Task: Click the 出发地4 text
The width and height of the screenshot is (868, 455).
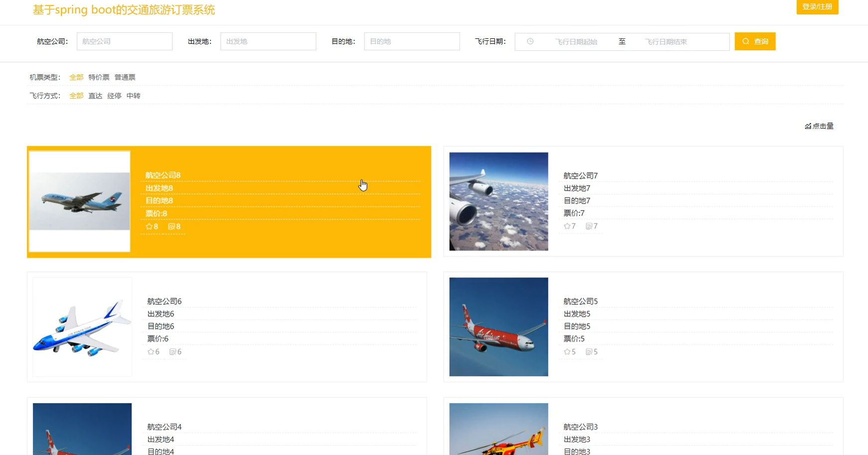Action: click(160, 439)
